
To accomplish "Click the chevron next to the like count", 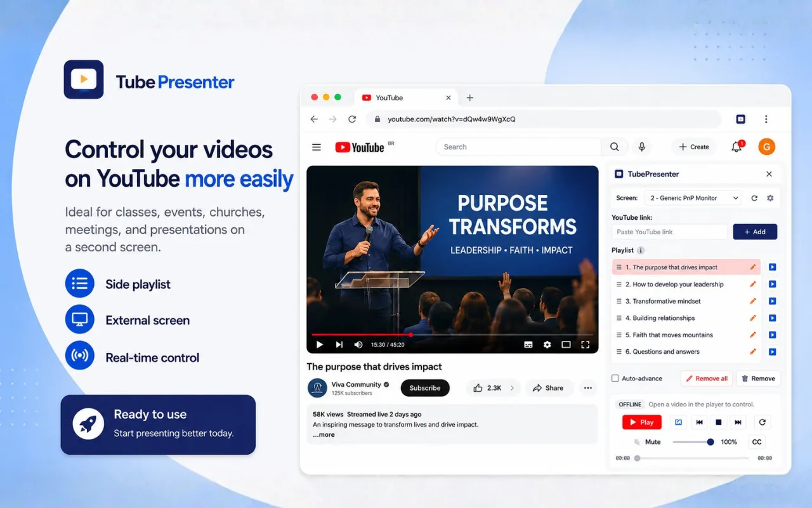I will [x=512, y=388].
